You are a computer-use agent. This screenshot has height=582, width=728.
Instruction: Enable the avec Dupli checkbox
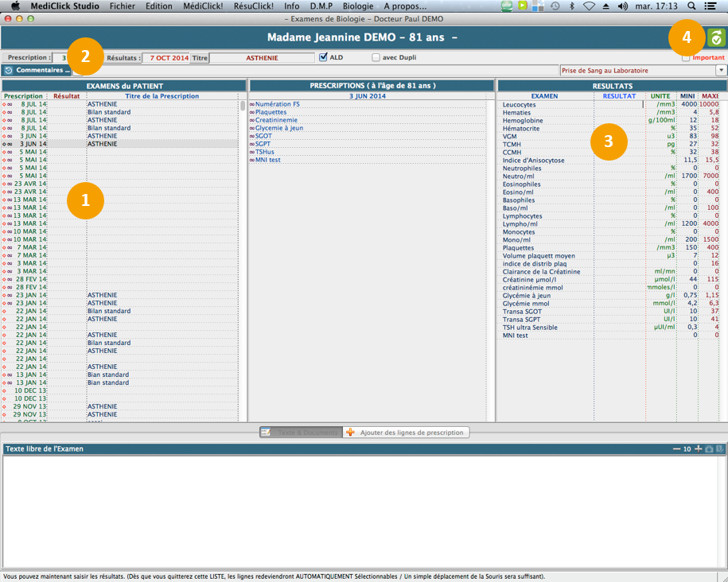coord(376,57)
